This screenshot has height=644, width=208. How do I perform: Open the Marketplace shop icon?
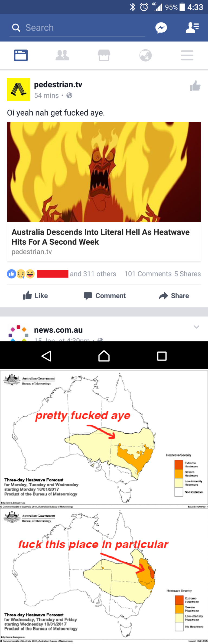(x=104, y=55)
